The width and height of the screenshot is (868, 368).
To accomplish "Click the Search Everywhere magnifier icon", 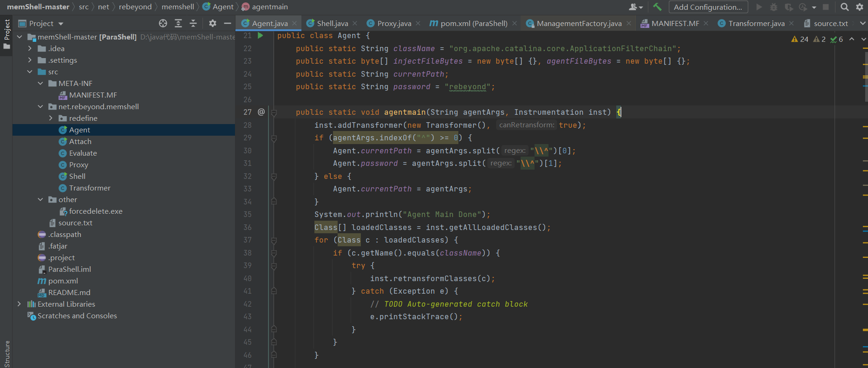I will point(845,7).
